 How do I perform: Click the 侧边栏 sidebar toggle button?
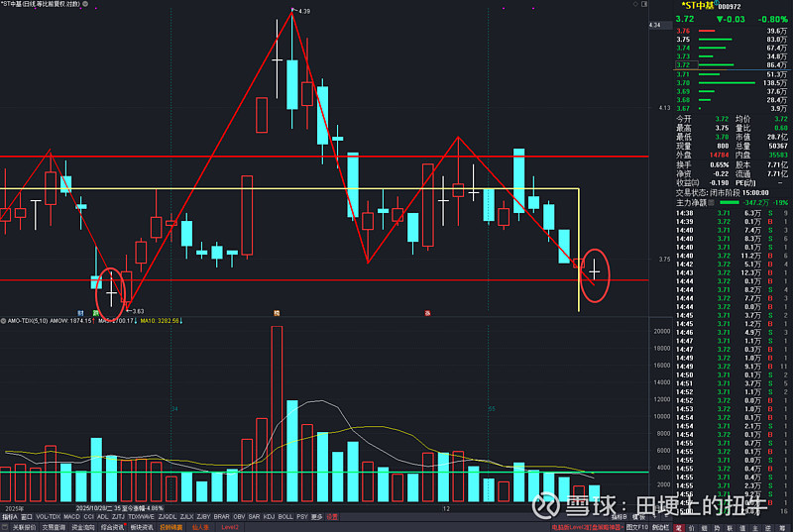click(660, 527)
